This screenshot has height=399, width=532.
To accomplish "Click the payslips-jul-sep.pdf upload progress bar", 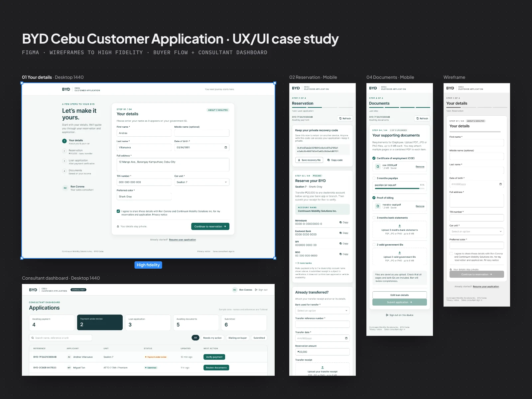I will [400, 189].
